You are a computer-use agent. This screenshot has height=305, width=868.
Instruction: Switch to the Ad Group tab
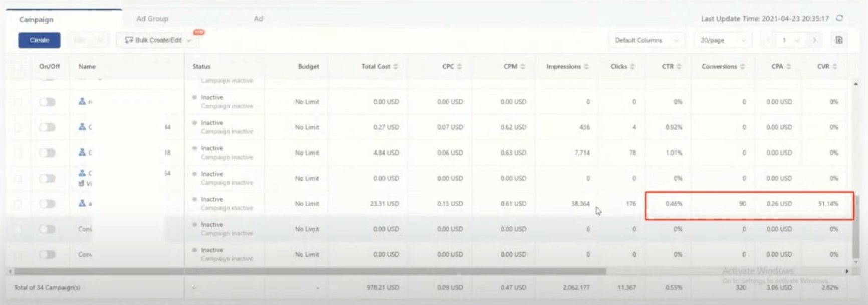click(152, 19)
